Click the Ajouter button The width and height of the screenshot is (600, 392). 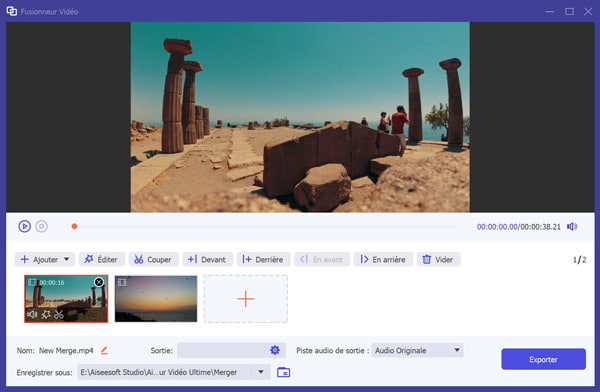coord(44,259)
